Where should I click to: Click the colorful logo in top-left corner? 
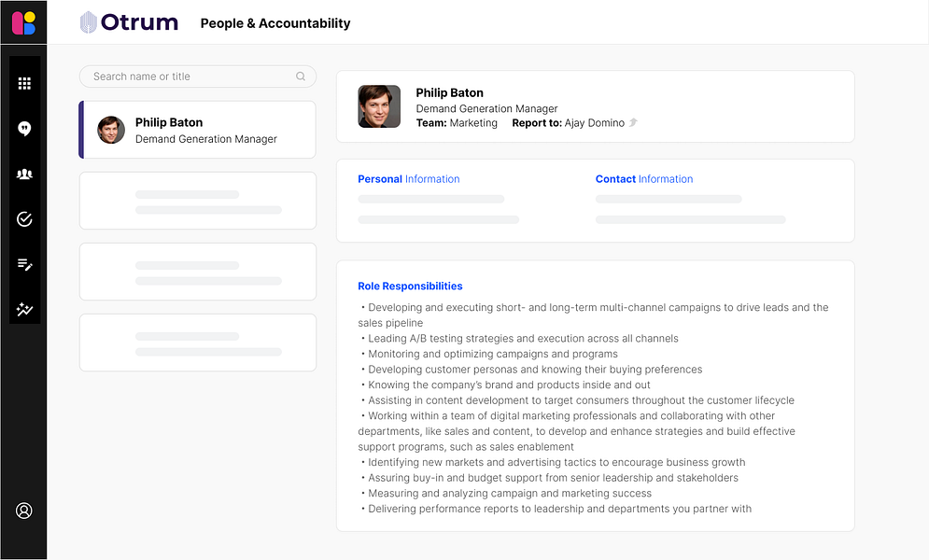pos(23,22)
